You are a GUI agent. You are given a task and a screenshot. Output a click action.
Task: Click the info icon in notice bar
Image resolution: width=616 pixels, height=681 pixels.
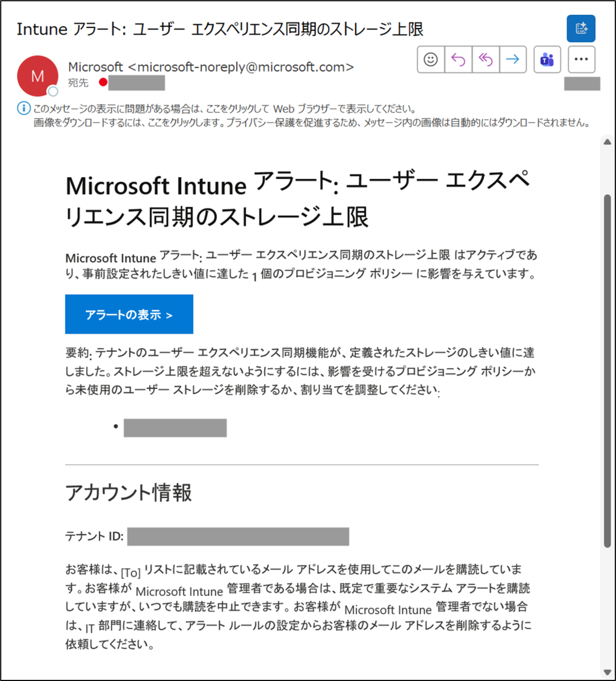pyautogui.click(x=23, y=108)
